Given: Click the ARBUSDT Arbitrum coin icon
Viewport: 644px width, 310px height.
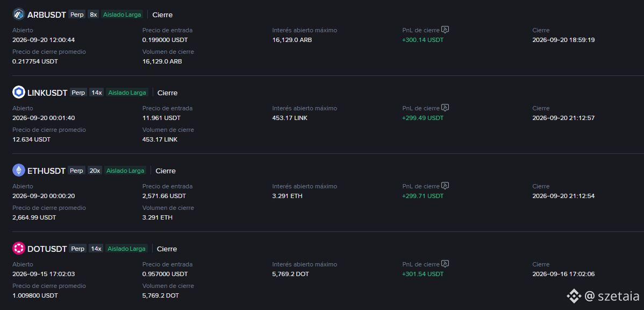Looking at the screenshot, I should click(x=19, y=15).
